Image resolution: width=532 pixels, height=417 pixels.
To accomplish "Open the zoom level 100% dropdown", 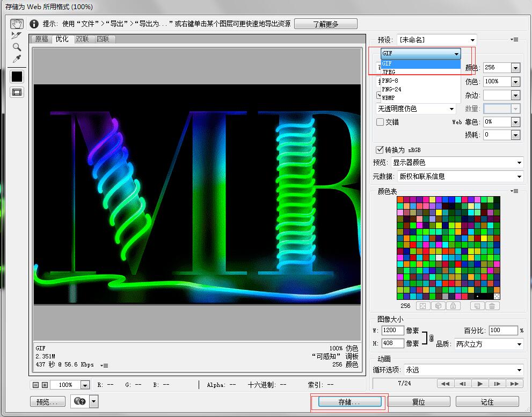I will (x=85, y=385).
